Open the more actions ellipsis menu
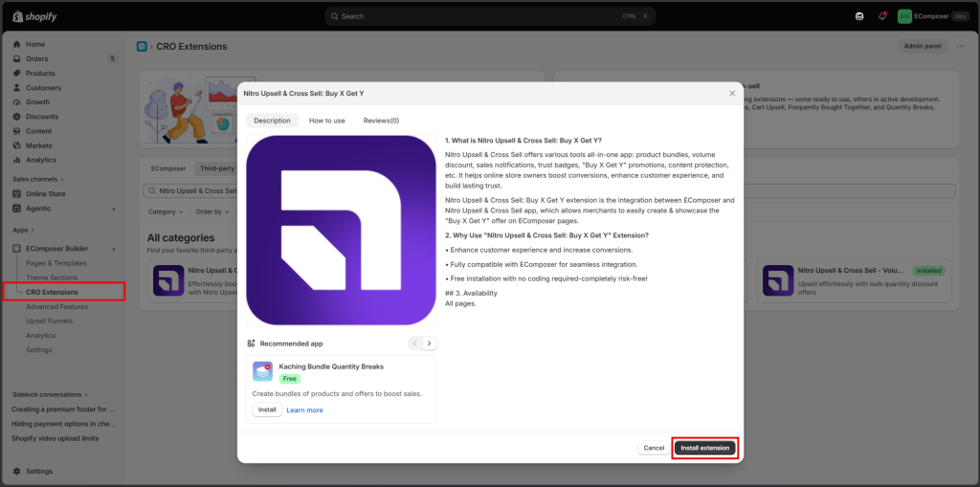Image resolution: width=980 pixels, height=487 pixels. pos(961,46)
